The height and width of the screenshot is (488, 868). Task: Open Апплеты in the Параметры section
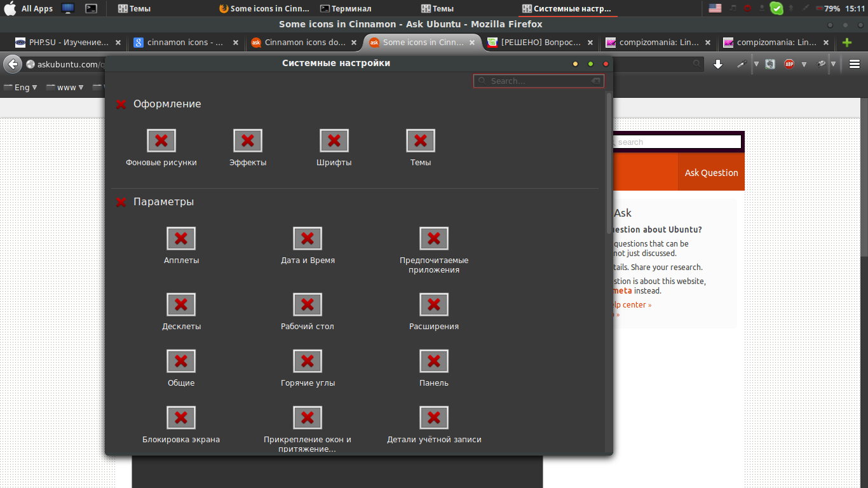point(181,239)
